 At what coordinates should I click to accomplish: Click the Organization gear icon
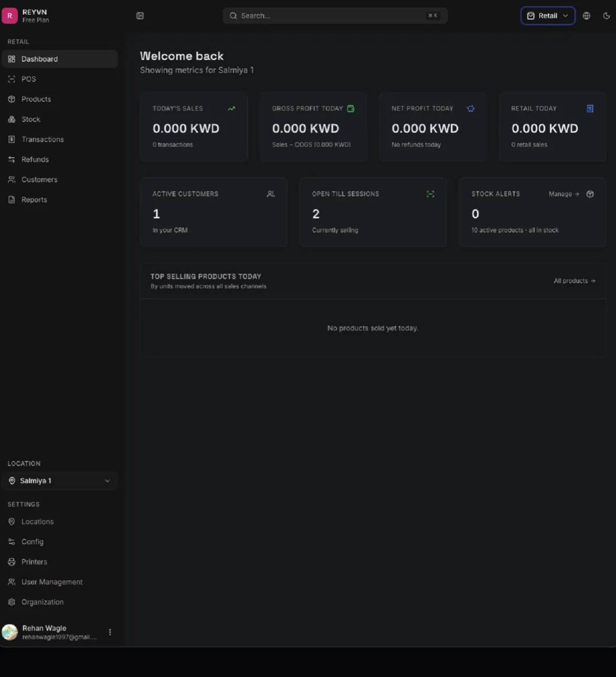(12, 602)
